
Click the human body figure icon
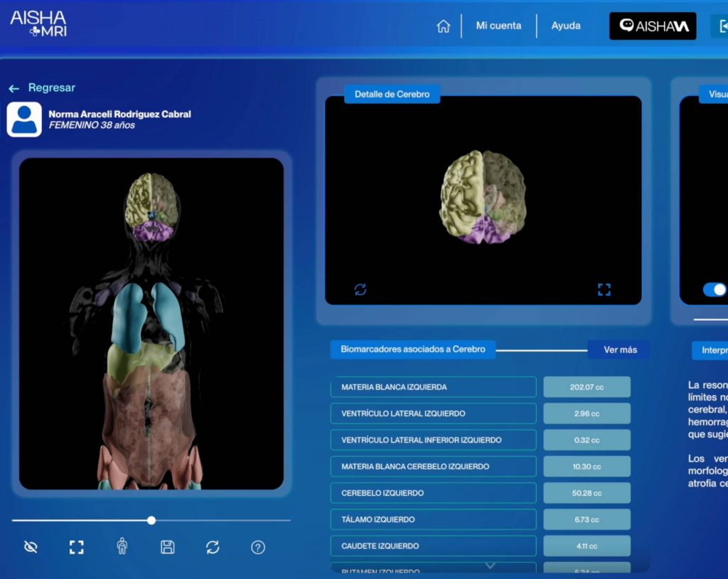tap(122, 546)
